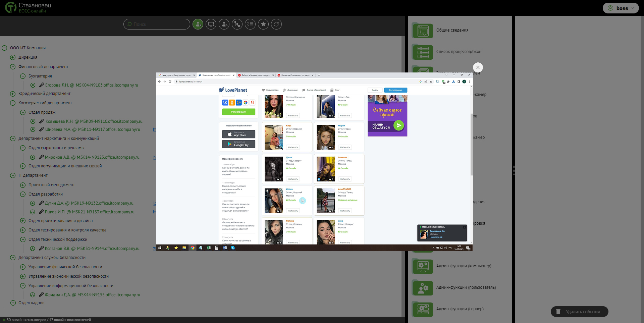This screenshot has height=323, width=644.
Task: Expand the Проектный менеджмент node
Action: point(23,185)
